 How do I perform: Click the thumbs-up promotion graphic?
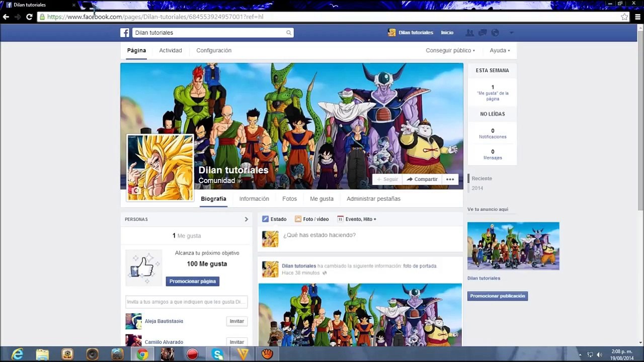[x=144, y=267]
